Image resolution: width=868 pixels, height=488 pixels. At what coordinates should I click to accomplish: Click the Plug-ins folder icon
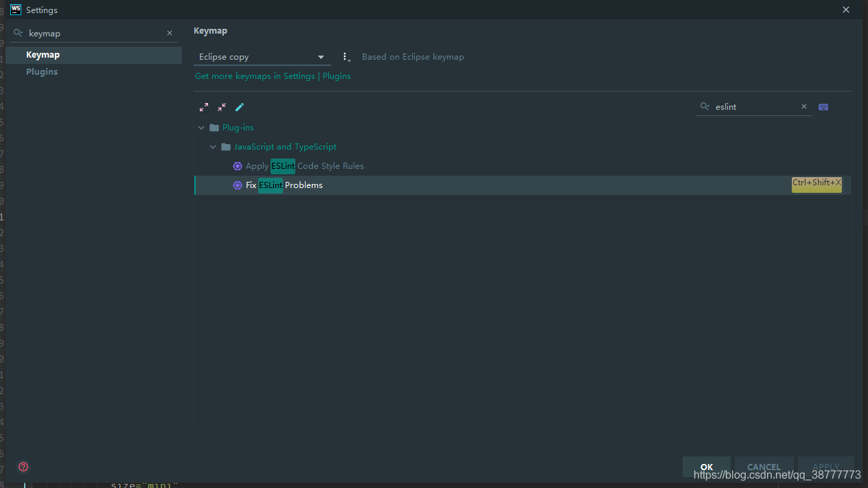pos(214,128)
